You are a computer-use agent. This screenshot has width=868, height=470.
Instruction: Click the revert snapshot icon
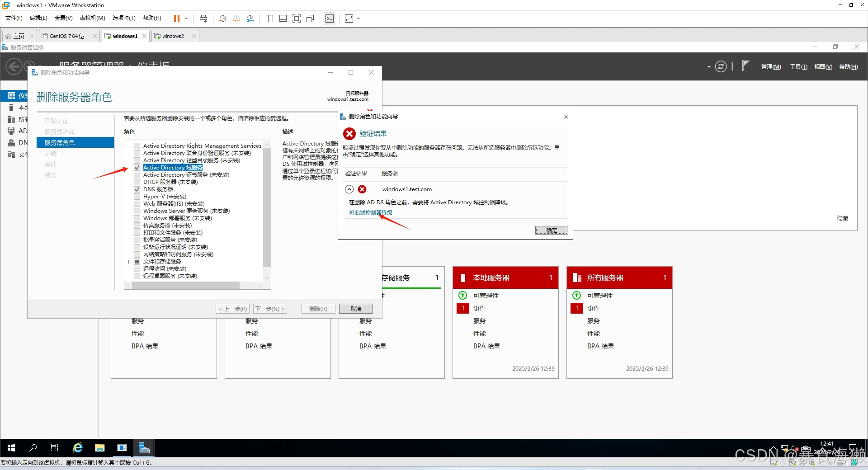pyautogui.click(x=236, y=19)
